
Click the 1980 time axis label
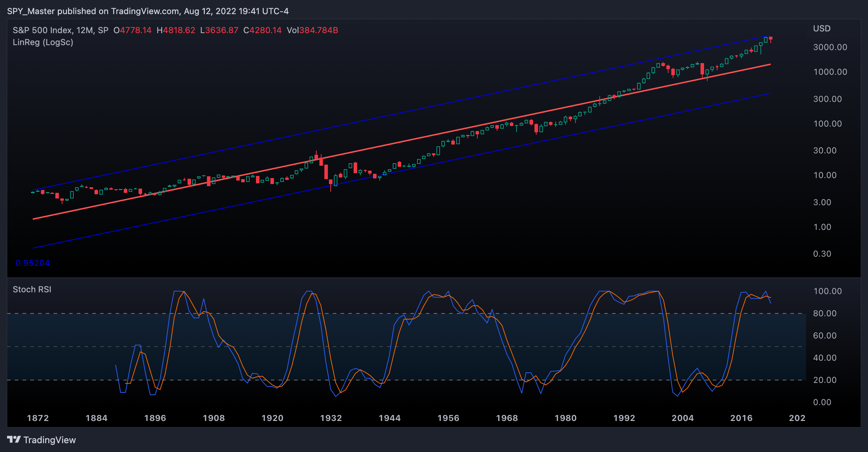pos(566,418)
